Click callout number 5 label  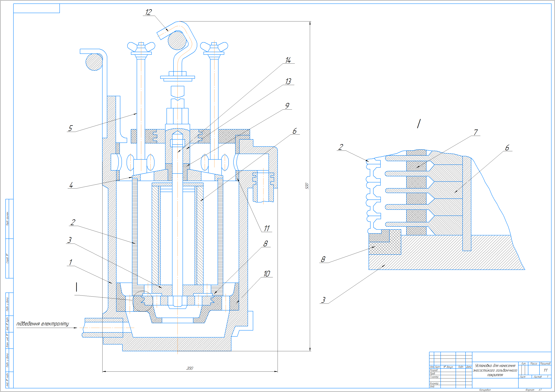pyautogui.click(x=70, y=128)
